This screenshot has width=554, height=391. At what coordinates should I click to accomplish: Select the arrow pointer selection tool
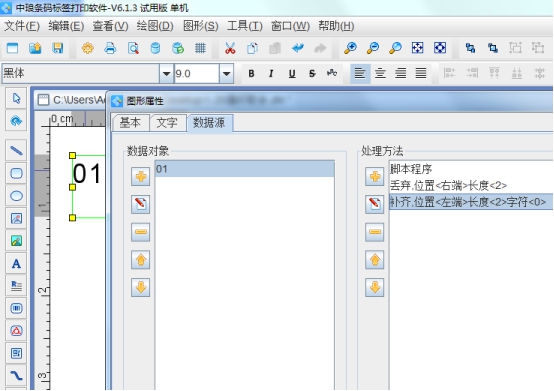tap(16, 98)
